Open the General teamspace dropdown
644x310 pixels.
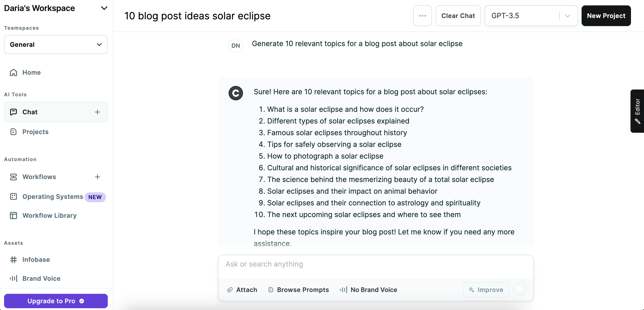pos(56,45)
